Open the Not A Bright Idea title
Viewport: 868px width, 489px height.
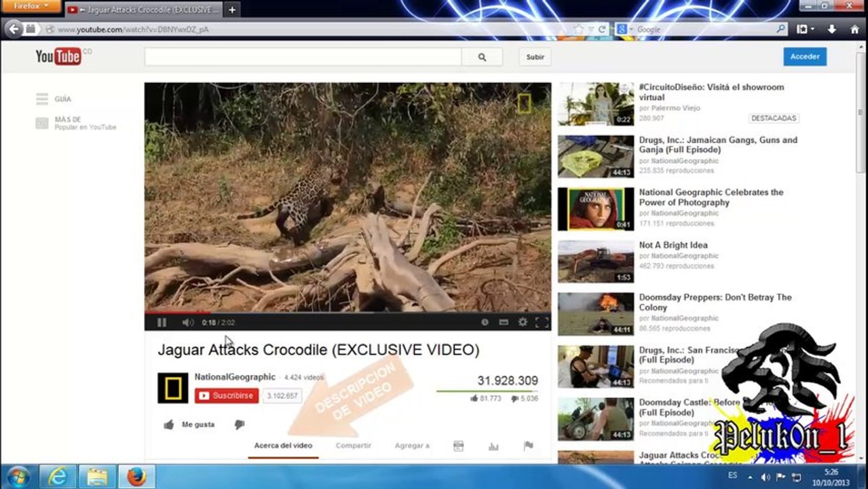673,245
